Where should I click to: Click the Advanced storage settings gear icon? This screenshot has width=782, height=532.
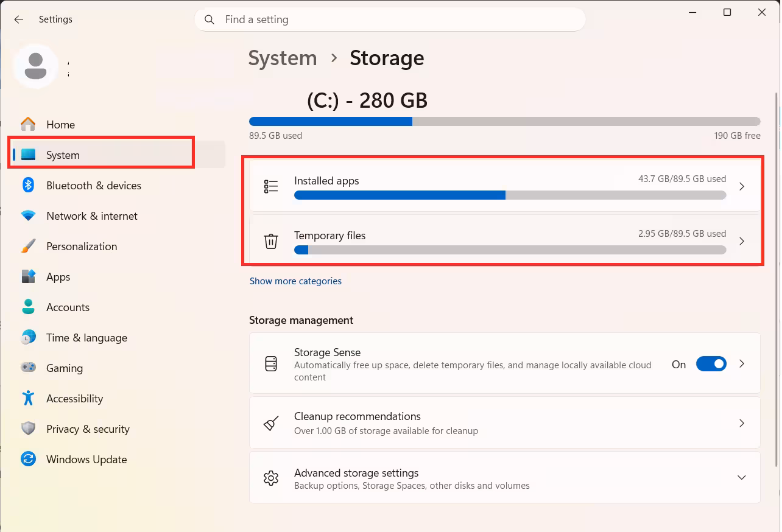[x=271, y=478]
